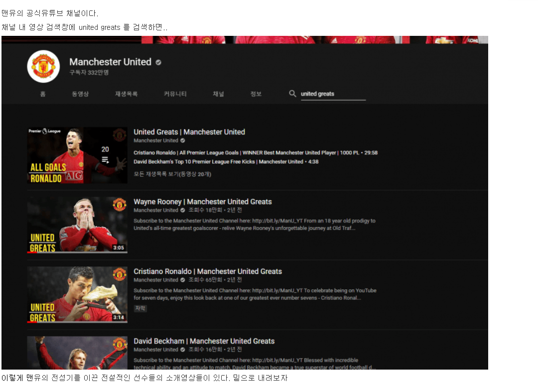Open the 커뮤니티 tab
The width and height of the screenshot is (538, 392).
[175, 94]
